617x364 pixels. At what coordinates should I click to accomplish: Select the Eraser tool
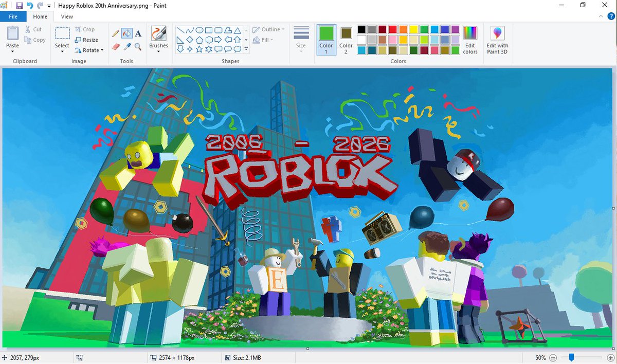pos(116,47)
